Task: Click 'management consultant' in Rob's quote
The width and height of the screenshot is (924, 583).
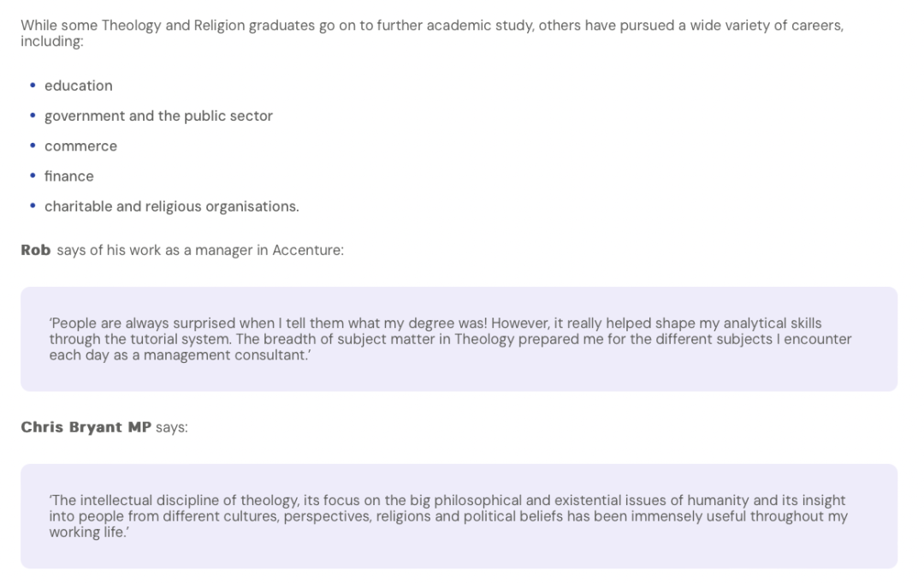Action: (225, 355)
